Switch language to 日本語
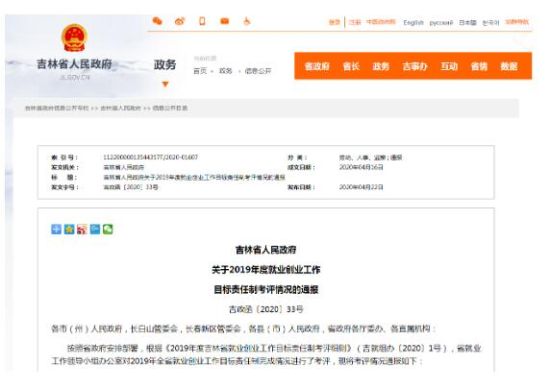This screenshot has height=390, width=550. [x=468, y=22]
